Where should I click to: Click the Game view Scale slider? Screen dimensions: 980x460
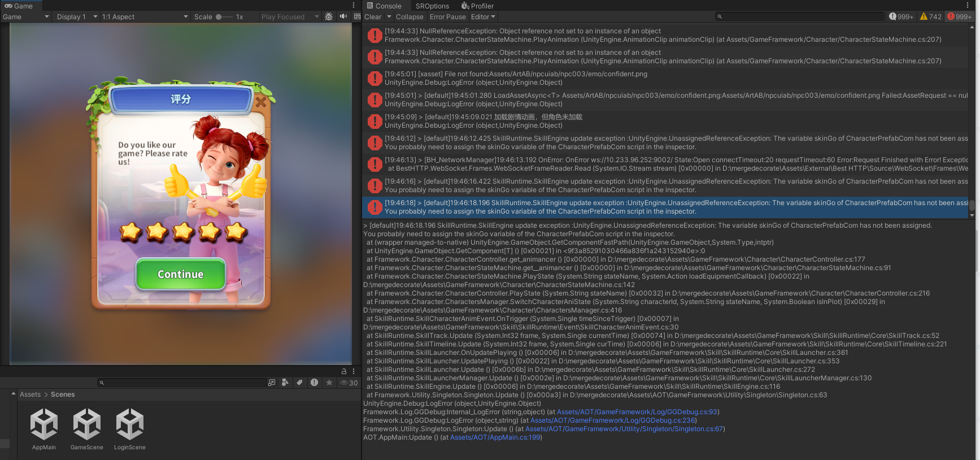tap(224, 17)
